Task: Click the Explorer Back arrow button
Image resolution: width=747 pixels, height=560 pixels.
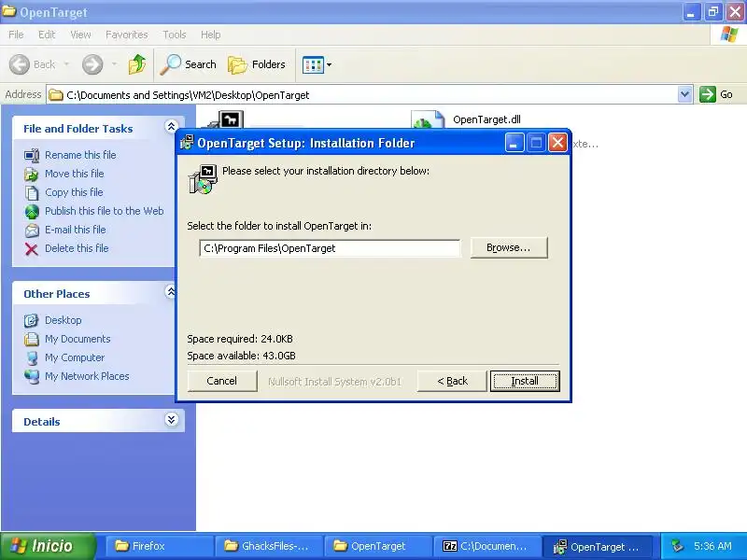Action: coord(33,64)
